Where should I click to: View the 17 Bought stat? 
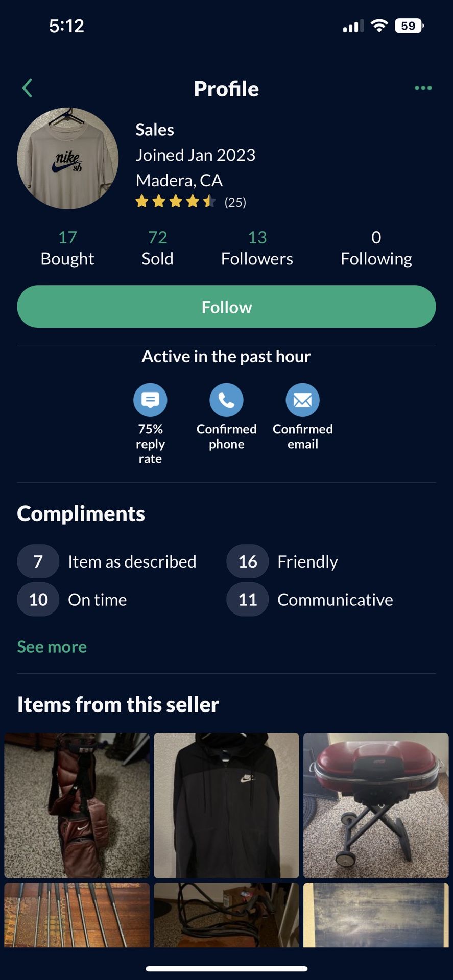tap(67, 249)
